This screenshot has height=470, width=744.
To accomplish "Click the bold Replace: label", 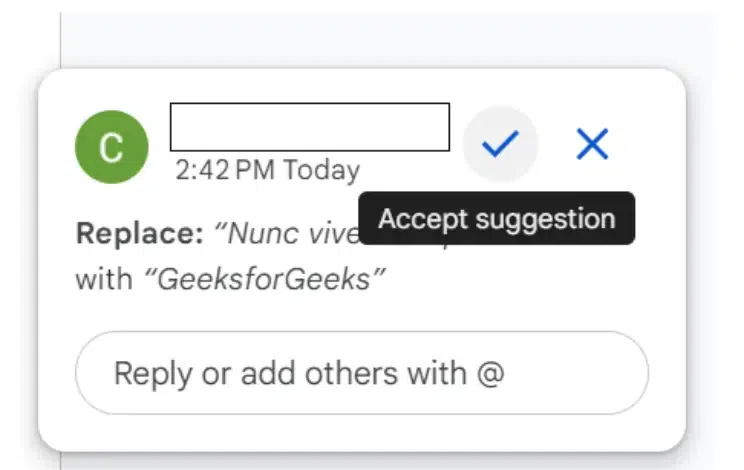I will click(139, 233).
